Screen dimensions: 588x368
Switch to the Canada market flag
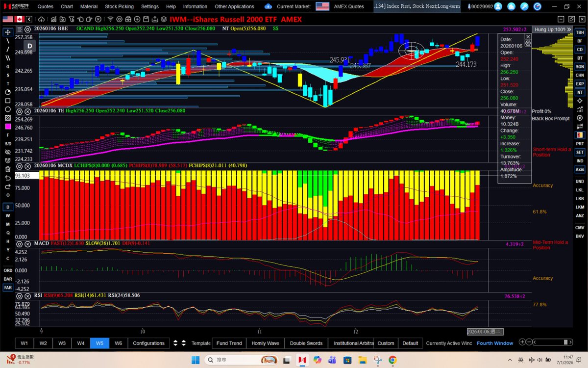pos(21,19)
